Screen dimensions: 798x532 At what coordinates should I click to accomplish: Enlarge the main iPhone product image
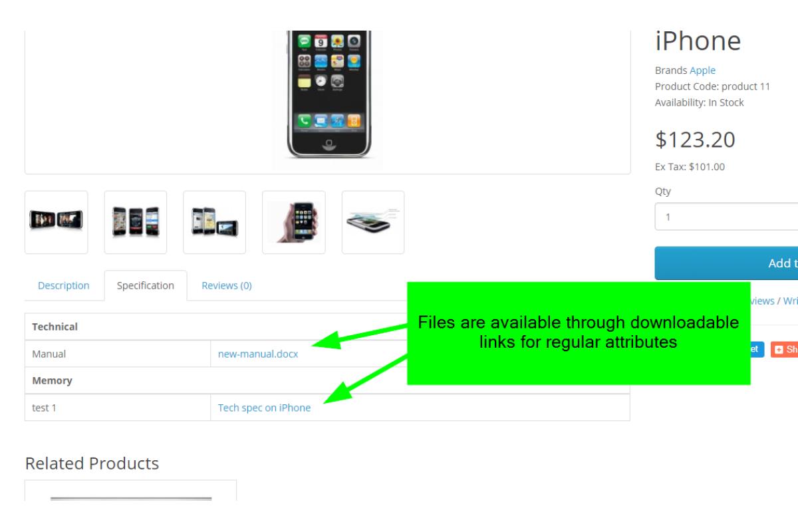click(328, 96)
